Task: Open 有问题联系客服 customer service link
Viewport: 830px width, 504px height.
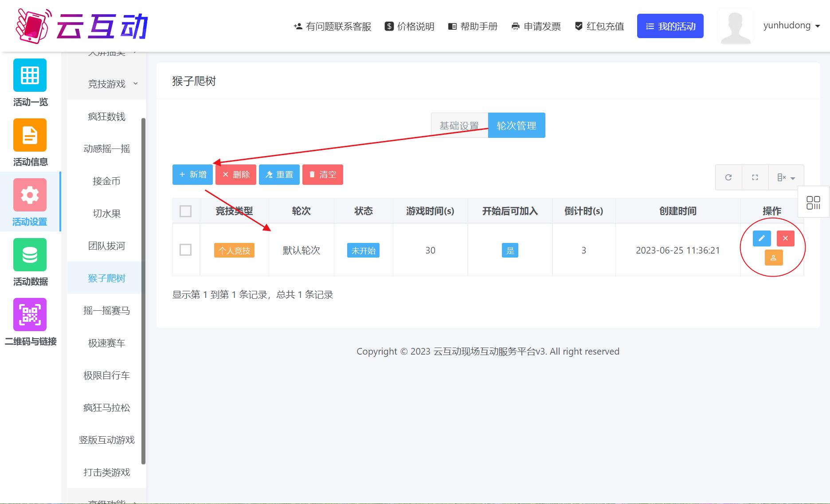Action: 333,26
